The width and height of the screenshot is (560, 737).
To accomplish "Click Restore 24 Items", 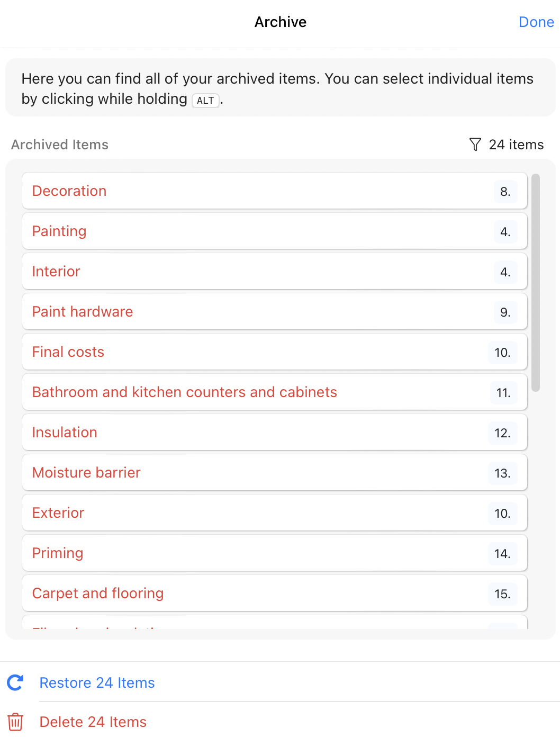I will [97, 683].
